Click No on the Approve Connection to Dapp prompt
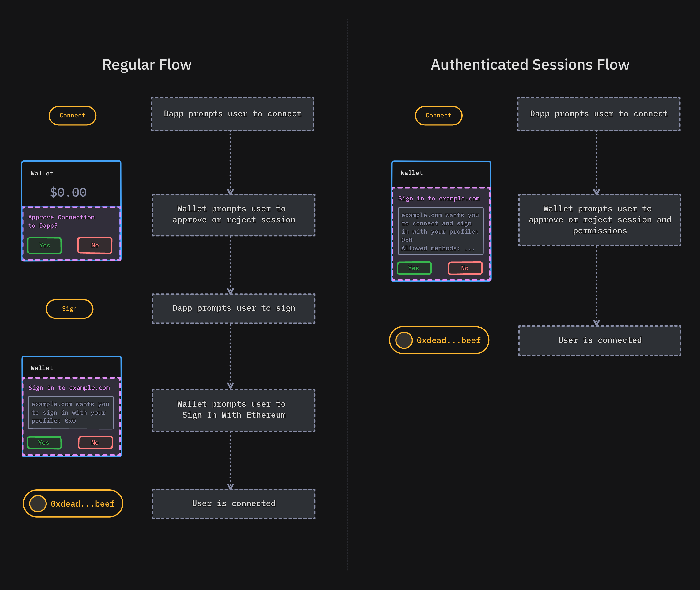 point(95,245)
